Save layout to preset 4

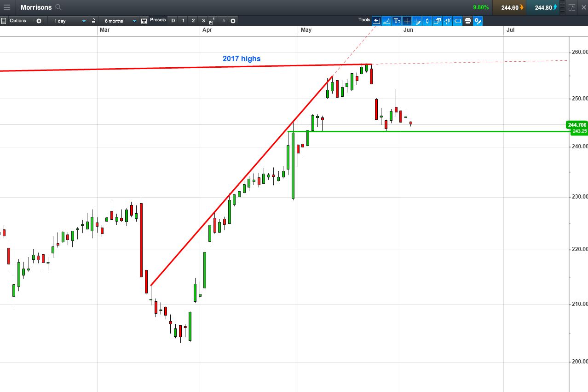click(212, 21)
